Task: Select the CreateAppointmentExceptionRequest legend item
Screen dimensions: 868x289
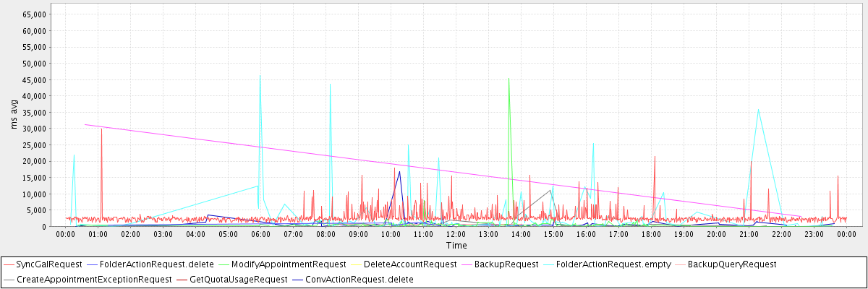Action: (x=94, y=279)
